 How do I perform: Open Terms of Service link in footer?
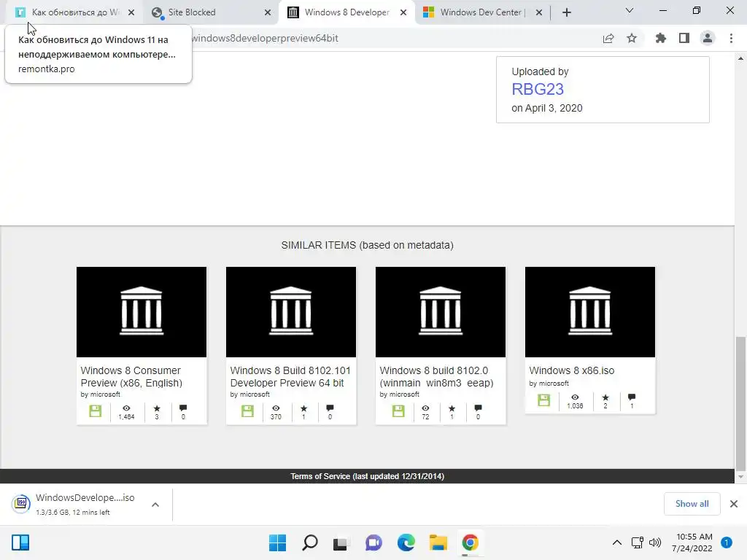pyautogui.click(x=320, y=476)
